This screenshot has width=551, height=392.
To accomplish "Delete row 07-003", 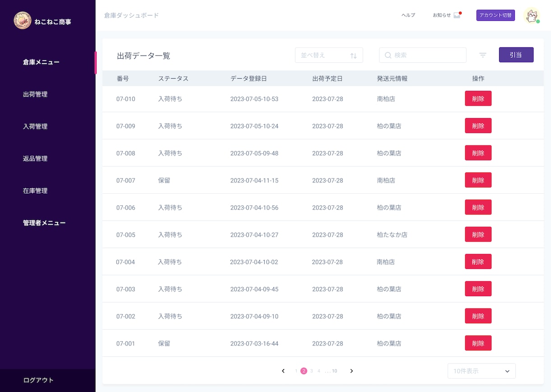I will tap(478, 289).
